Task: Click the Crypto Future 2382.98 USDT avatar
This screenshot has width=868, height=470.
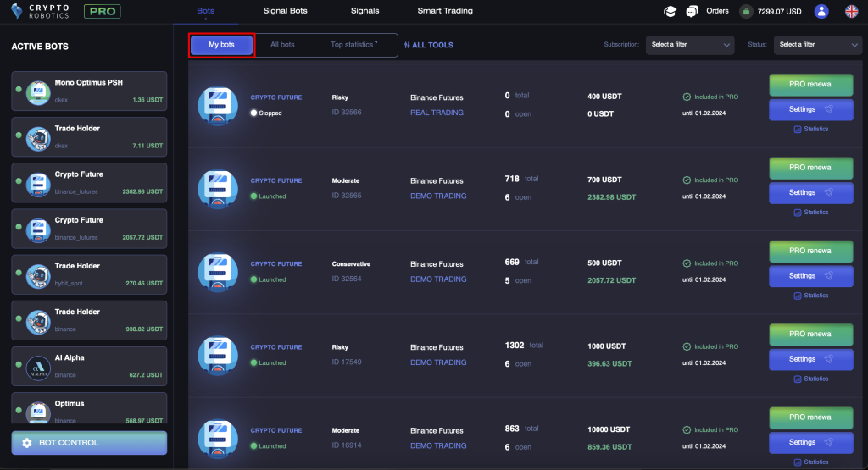Action: point(38,184)
